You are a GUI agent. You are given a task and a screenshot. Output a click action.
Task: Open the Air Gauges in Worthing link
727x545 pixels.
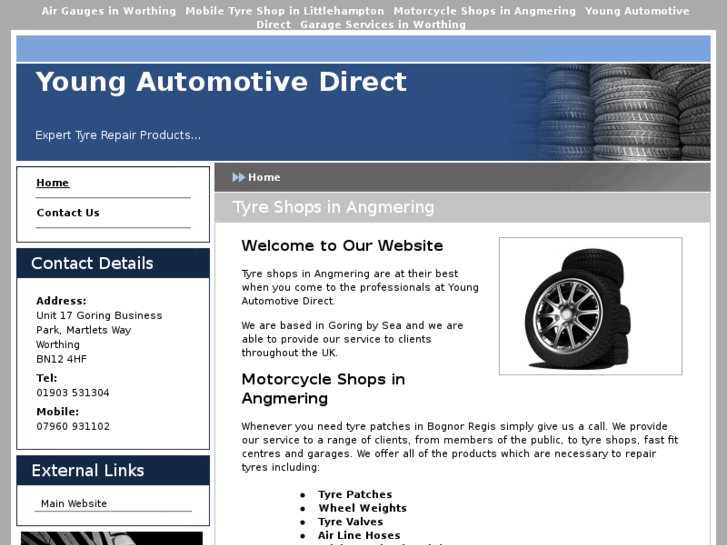pyautogui.click(x=108, y=11)
